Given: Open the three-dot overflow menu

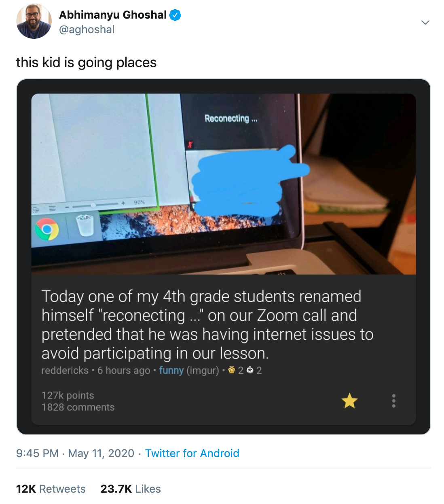Looking at the screenshot, I should coord(393,401).
